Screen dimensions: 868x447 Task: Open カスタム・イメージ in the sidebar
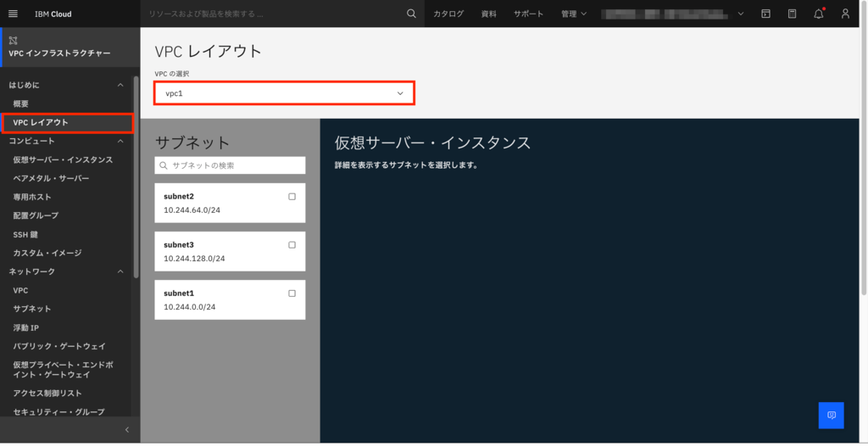(x=47, y=253)
